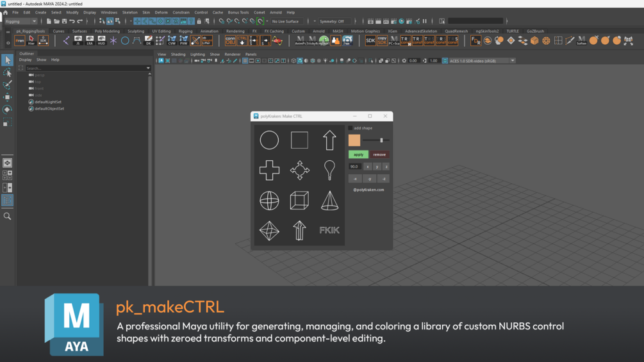Click the -y rotate button
The height and width of the screenshot is (362, 644).
point(370,179)
